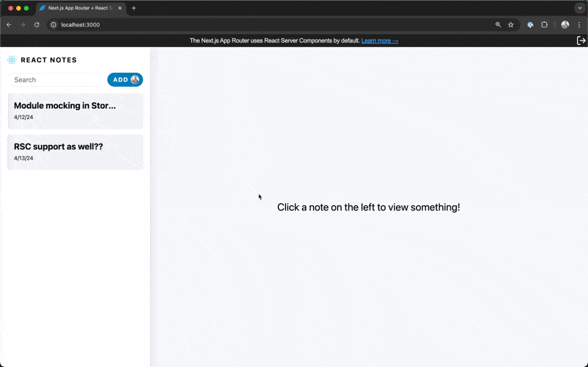Select the Next.js App Router tab
Image resolution: width=588 pixels, height=367 pixels.
coord(81,8)
